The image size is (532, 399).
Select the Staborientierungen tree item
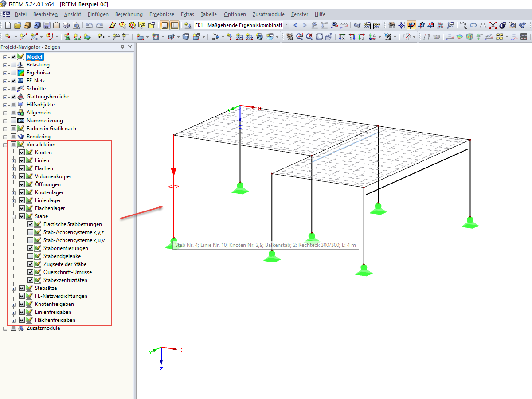click(66, 248)
